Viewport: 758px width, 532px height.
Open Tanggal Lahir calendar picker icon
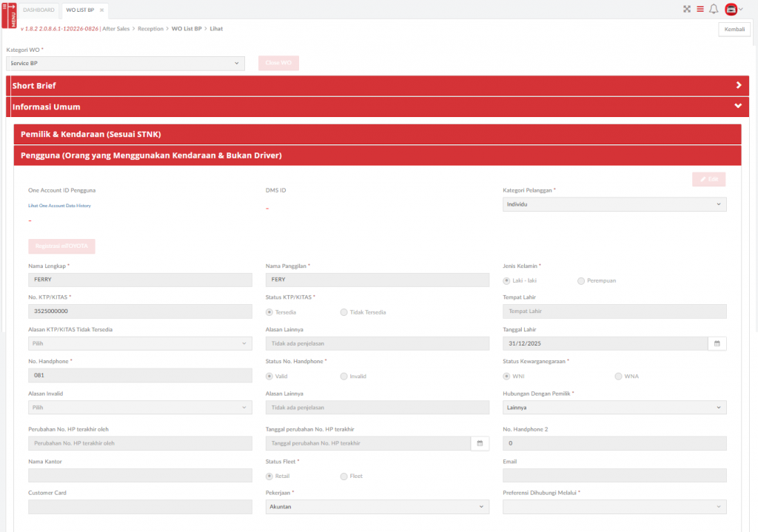click(717, 343)
